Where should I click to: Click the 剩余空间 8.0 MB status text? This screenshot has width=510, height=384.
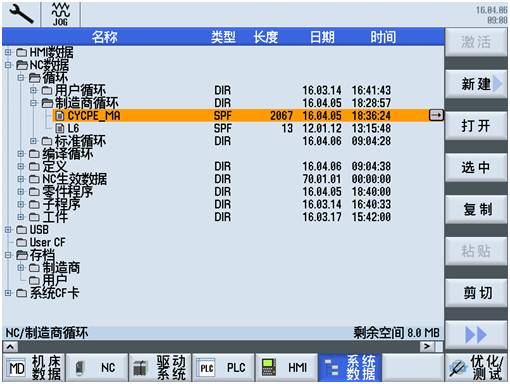[396, 333]
